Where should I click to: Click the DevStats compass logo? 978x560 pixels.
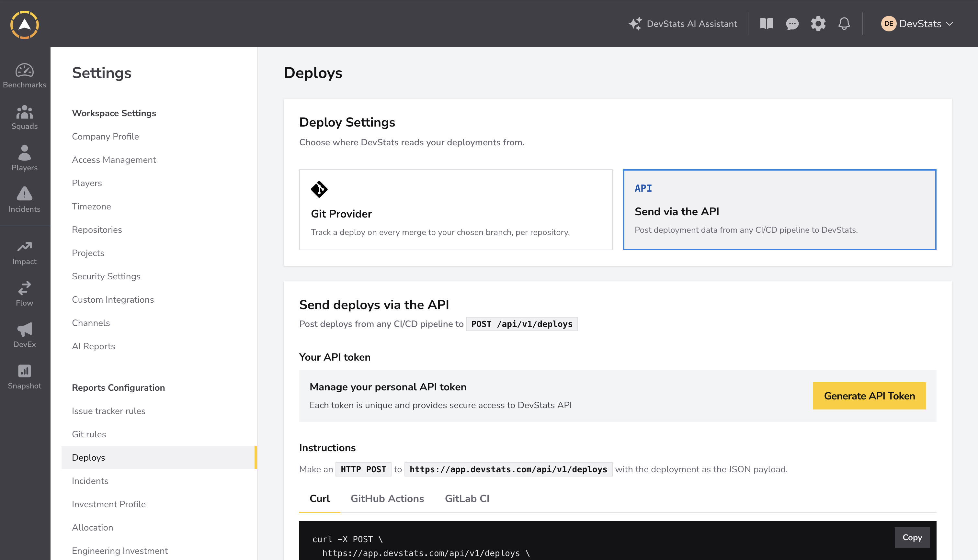[x=25, y=25]
